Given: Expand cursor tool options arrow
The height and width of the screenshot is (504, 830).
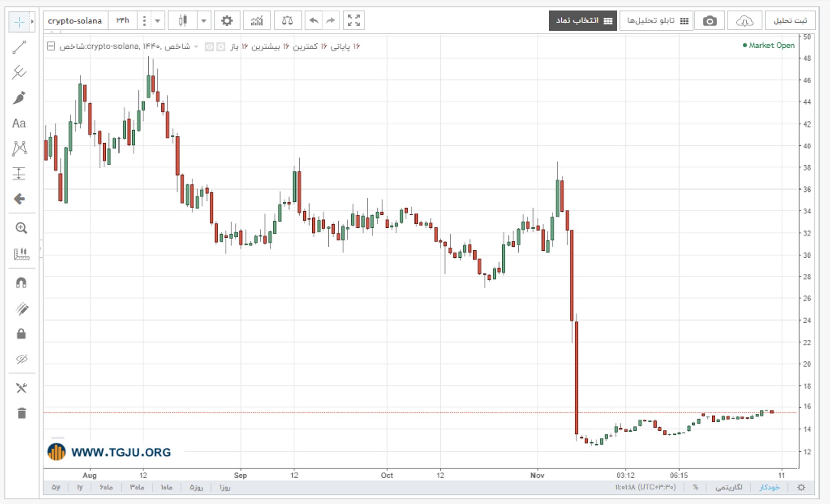Looking at the screenshot, I should [32, 22].
